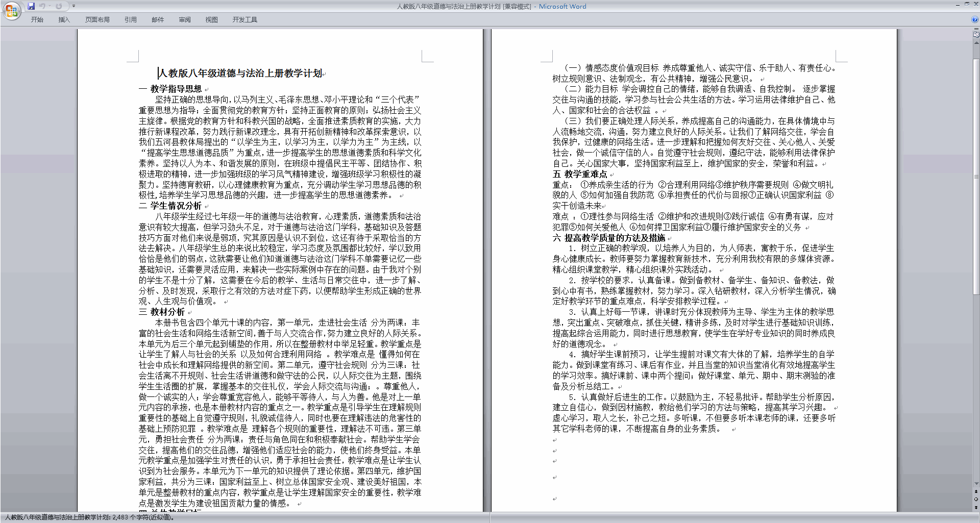Select the 邮件 ribbon tab
Viewport: 980px width, 523px height.
click(x=158, y=19)
